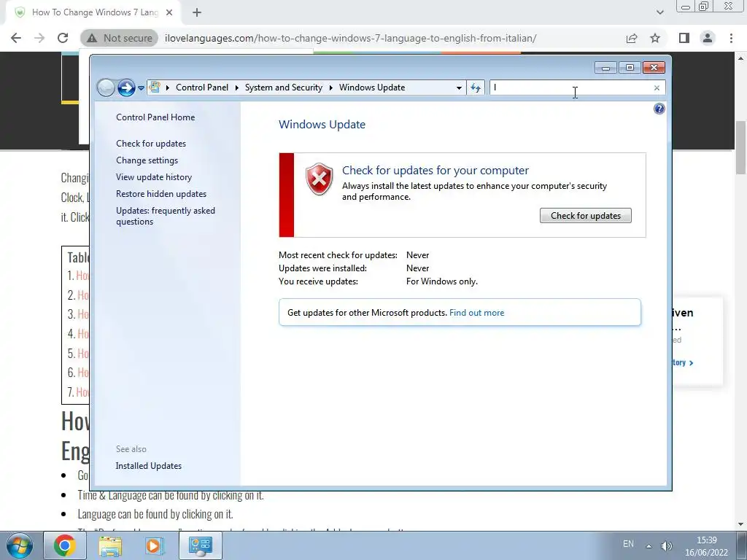Click "Most recent check for updates" Never value

pyautogui.click(x=417, y=255)
